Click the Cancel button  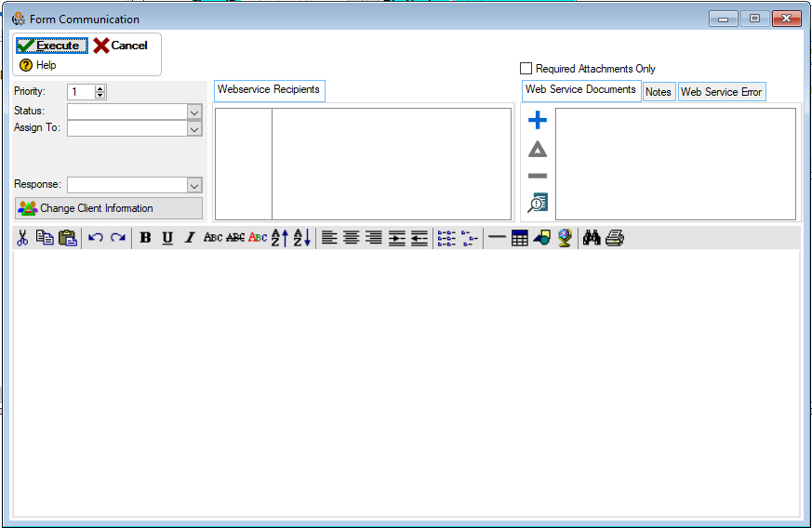tap(121, 46)
